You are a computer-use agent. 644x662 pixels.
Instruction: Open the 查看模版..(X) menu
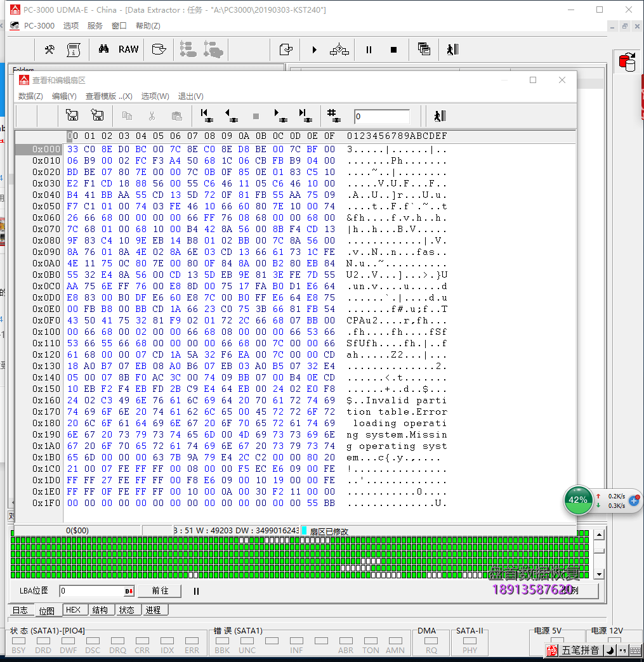point(109,96)
